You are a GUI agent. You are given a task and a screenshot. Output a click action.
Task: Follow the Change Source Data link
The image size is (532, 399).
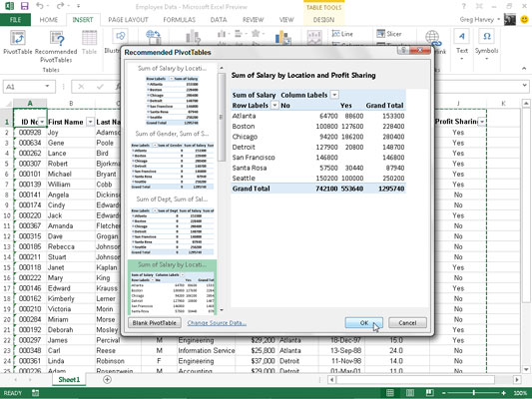(217, 323)
